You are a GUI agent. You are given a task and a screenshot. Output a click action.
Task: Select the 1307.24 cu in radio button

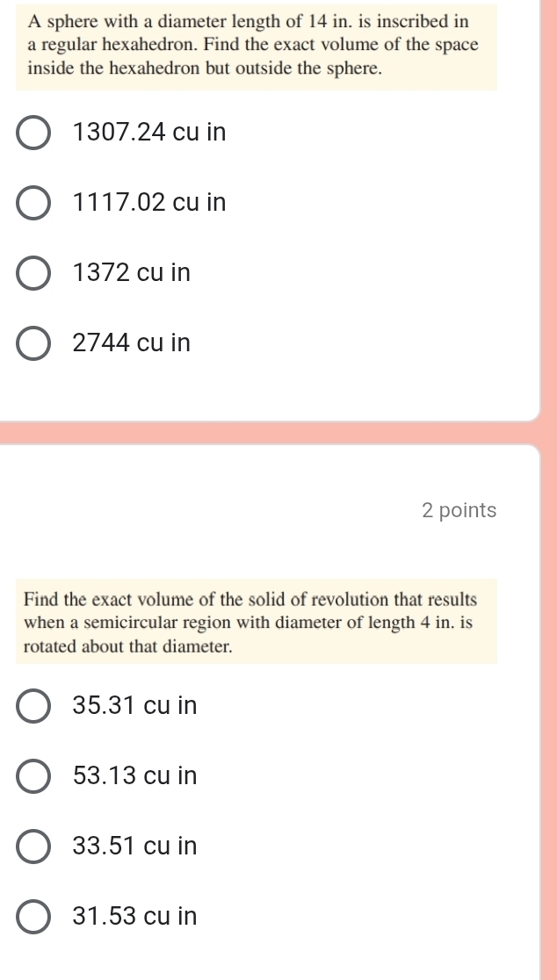pos(33,133)
